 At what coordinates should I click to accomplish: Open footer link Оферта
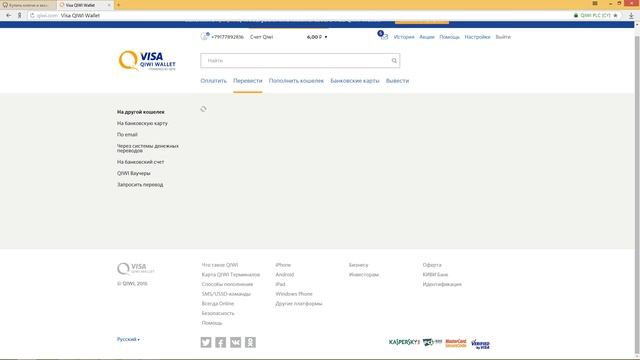tap(432, 265)
